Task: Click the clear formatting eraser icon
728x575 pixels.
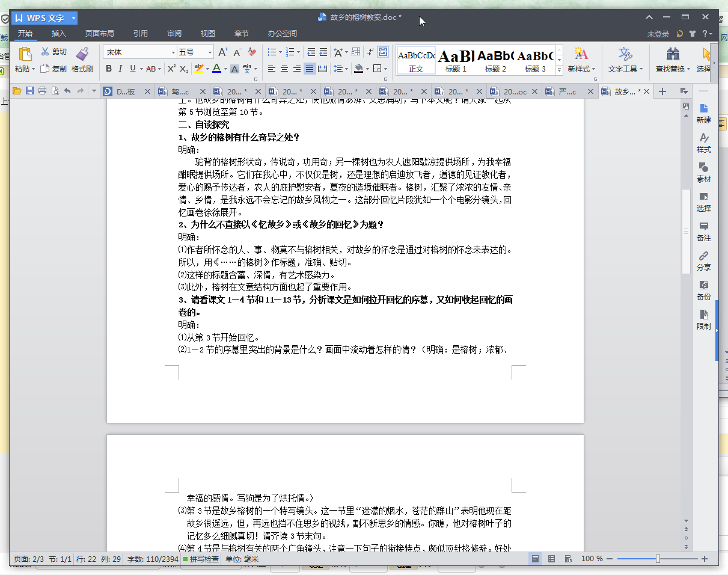Action: coord(252,52)
